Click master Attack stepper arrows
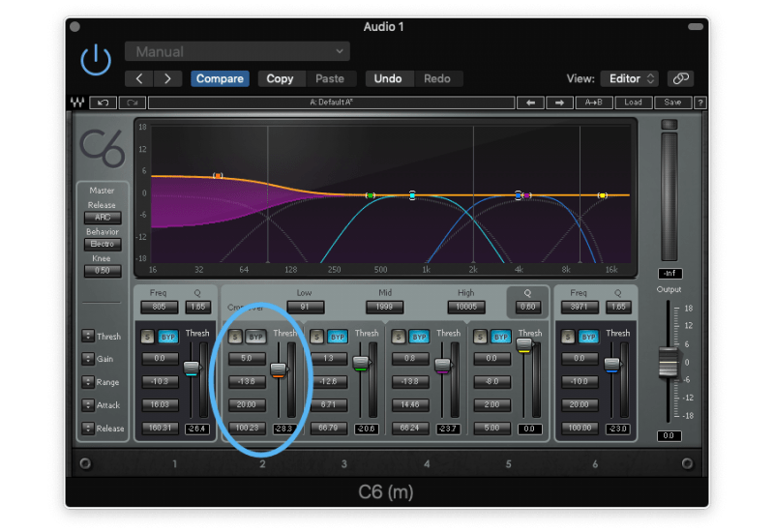Viewport: 774px width, 532px height. 88,404
